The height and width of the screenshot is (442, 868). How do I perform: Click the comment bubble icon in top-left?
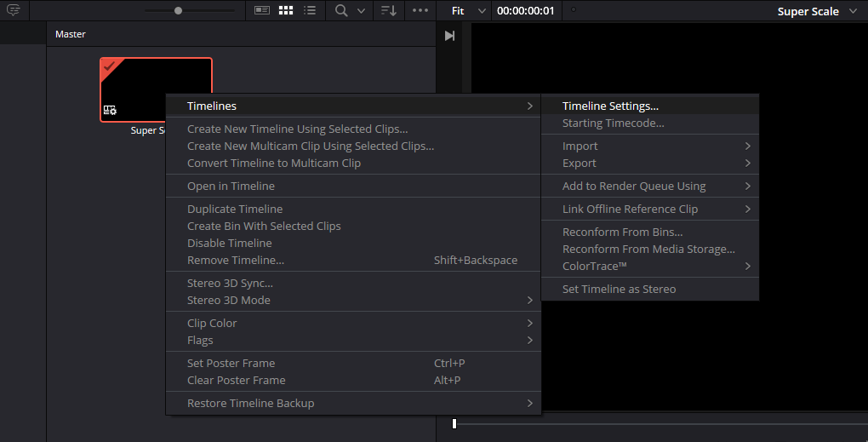tap(14, 10)
